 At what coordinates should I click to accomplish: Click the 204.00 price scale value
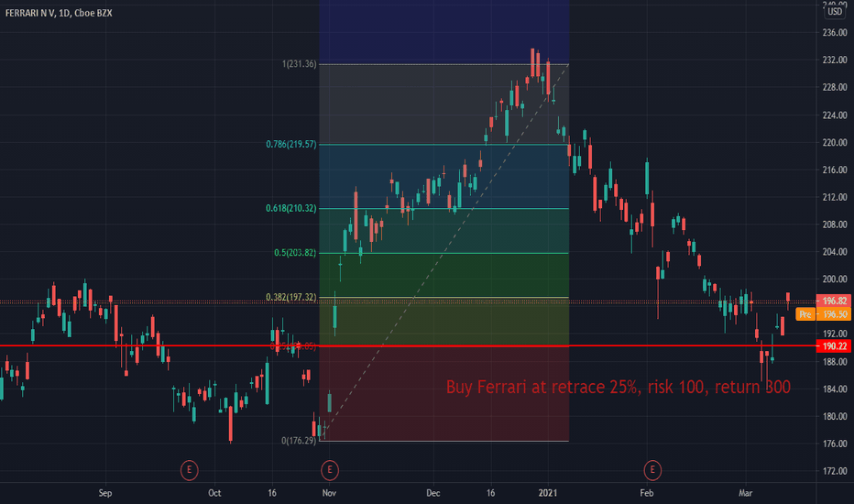(835, 252)
